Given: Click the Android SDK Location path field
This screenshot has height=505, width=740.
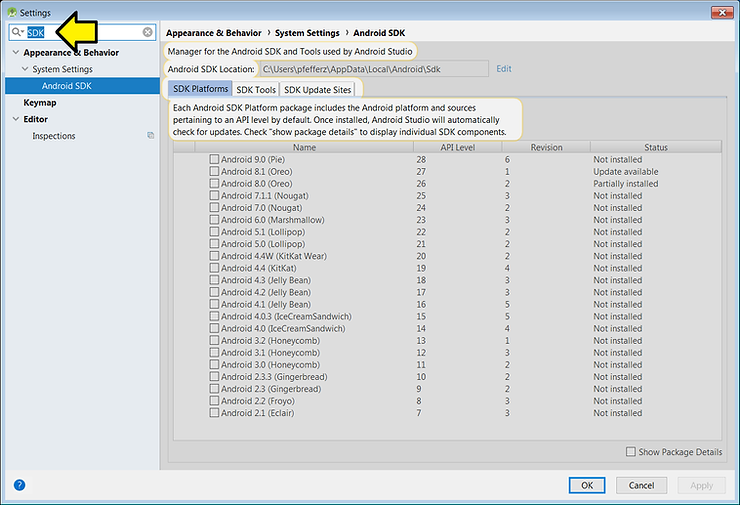Looking at the screenshot, I should click(x=373, y=69).
